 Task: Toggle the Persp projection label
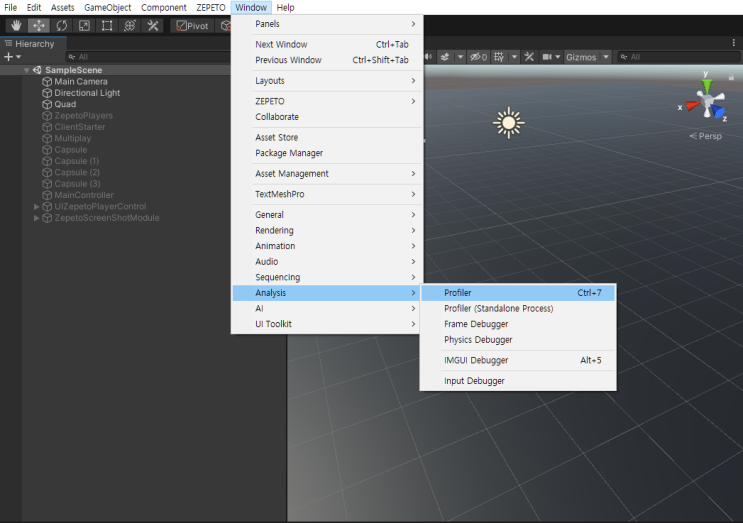coord(706,136)
